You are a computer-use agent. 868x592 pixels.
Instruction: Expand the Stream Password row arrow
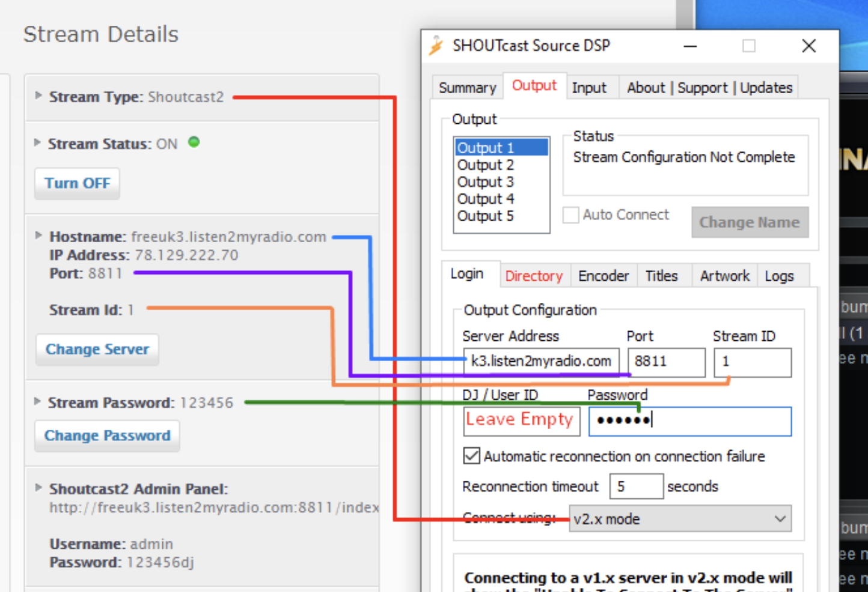(37, 401)
